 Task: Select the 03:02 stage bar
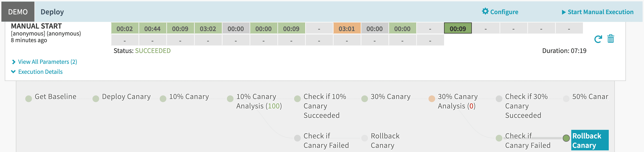click(x=208, y=28)
